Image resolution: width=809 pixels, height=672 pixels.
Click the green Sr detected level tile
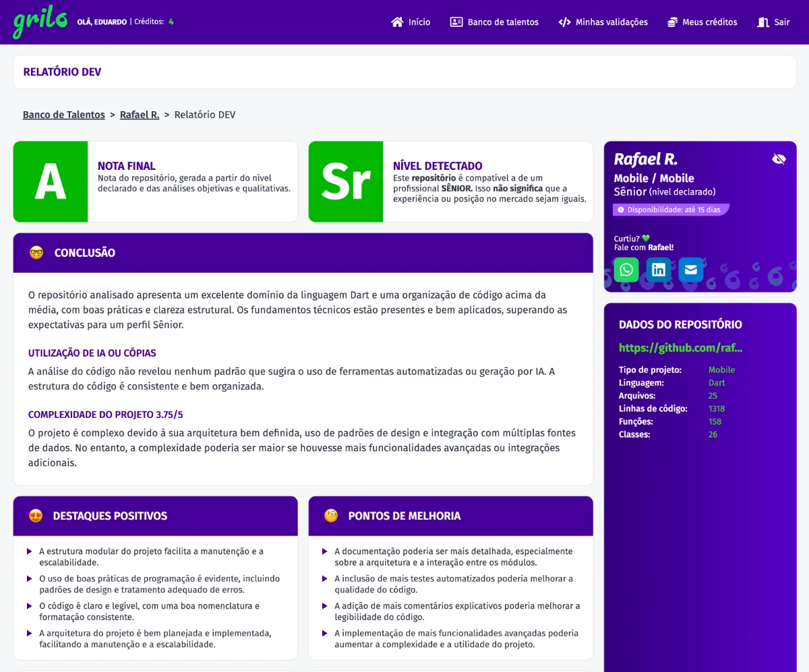coord(346,181)
